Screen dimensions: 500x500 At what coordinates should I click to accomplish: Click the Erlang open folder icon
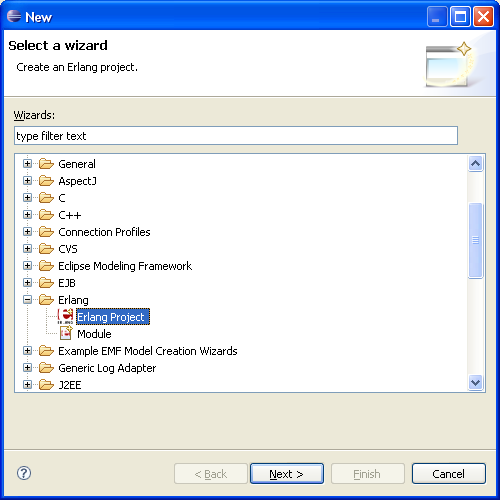(46, 300)
